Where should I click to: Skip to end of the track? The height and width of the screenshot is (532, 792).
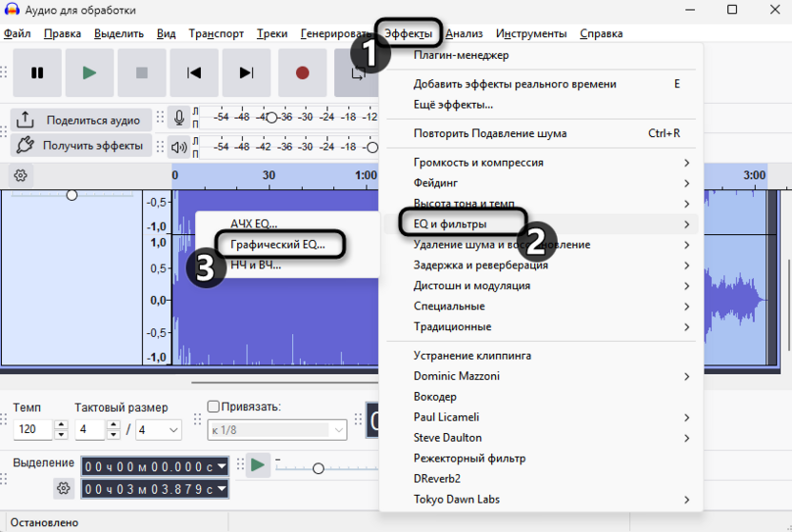(247, 72)
